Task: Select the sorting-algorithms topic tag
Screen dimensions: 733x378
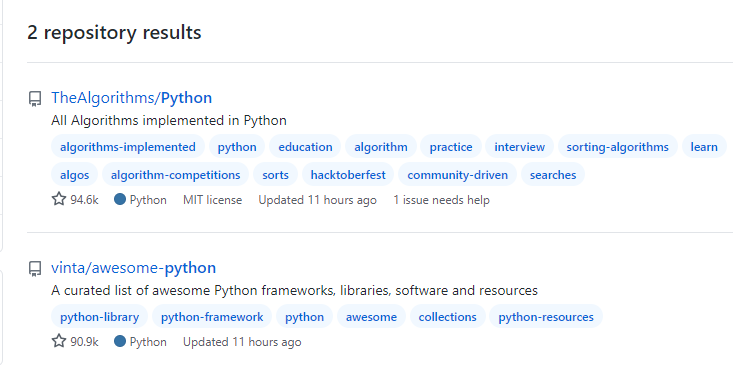Action: pos(618,147)
